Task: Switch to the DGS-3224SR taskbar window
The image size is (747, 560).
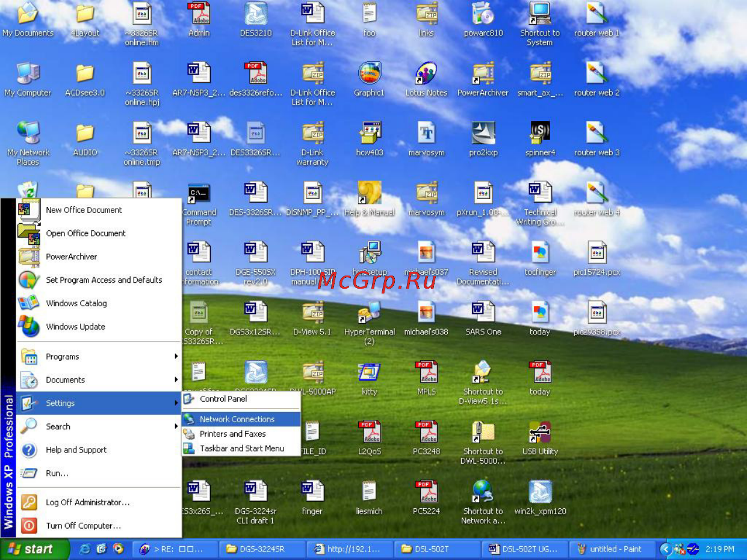Action: click(262, 549)
